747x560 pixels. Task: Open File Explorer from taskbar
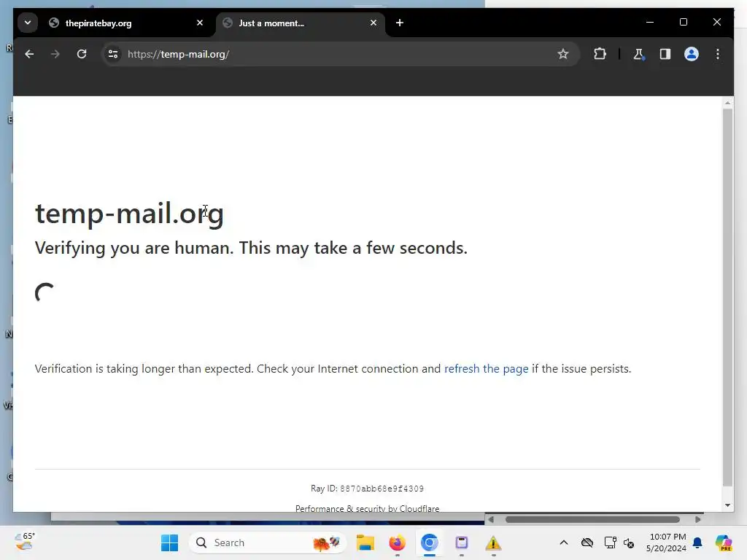coord(365,542)
